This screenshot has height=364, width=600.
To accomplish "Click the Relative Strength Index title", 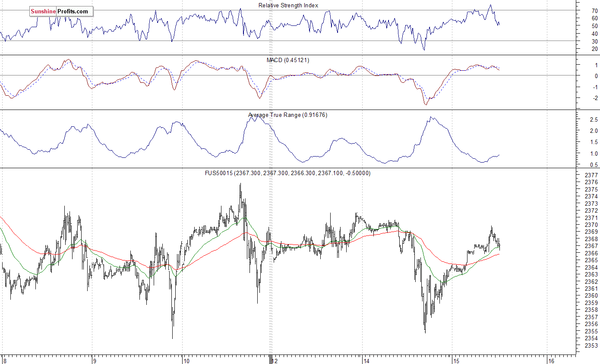I will tap(288, 6).
